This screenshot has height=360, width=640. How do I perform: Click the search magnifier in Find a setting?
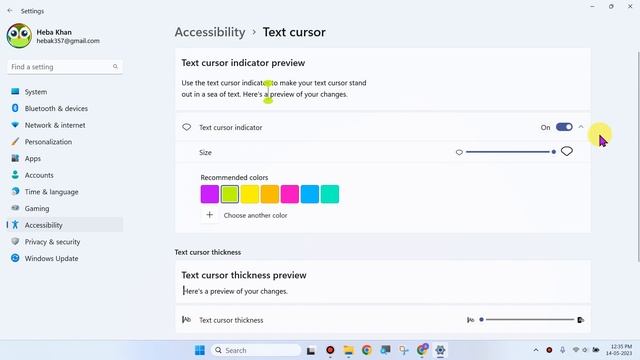coord(115,67)
